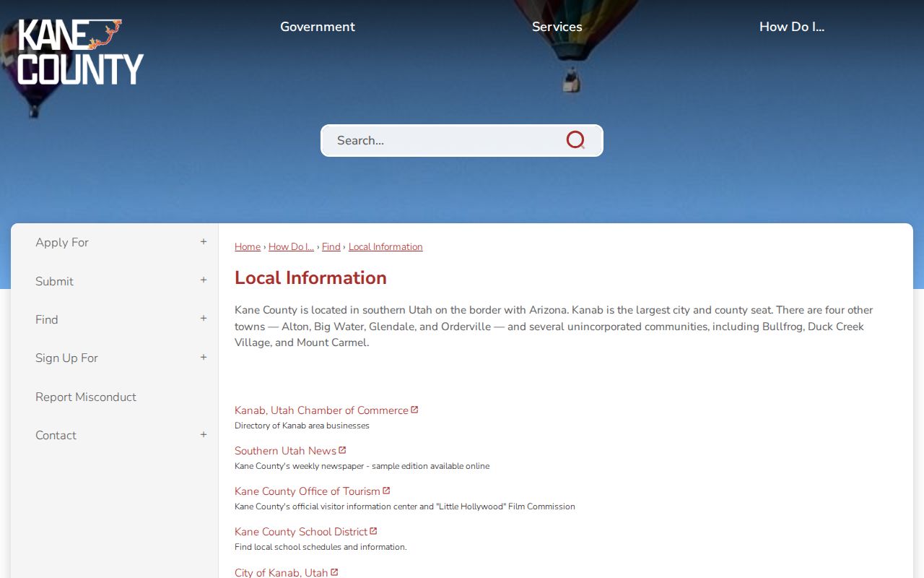Click external link icon beside School District

point(373,531)
